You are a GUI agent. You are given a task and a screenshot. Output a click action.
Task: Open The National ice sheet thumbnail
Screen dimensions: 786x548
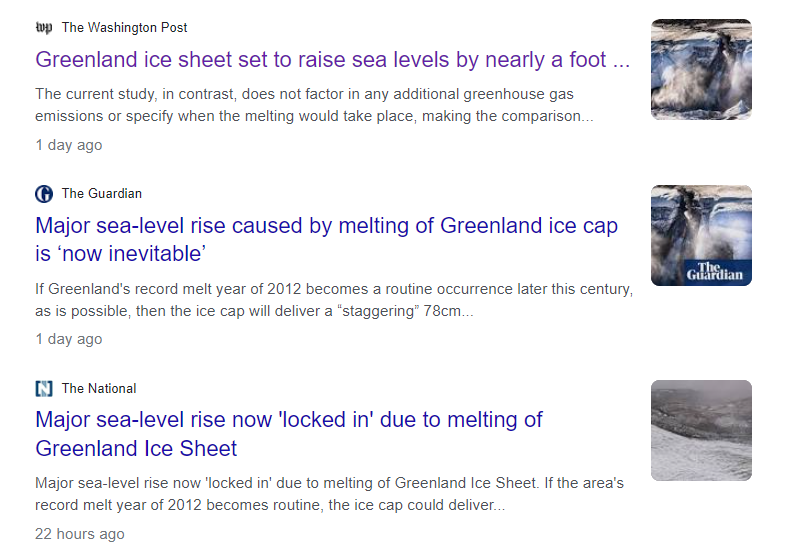click(x=701, y=430)
